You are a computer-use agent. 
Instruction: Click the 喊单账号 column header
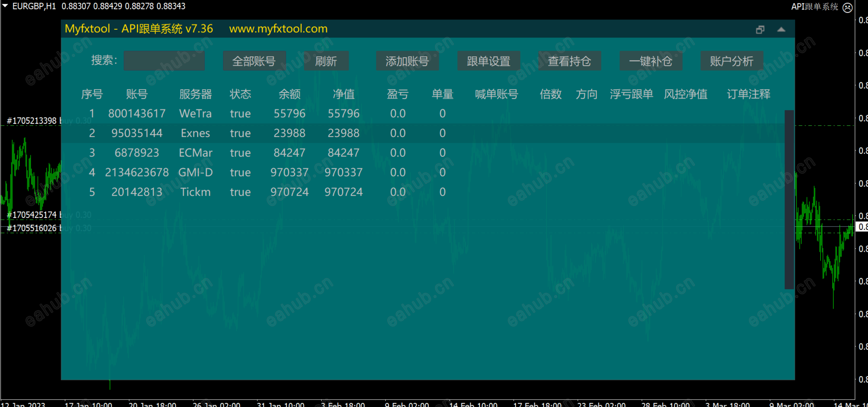coord(497,94)
